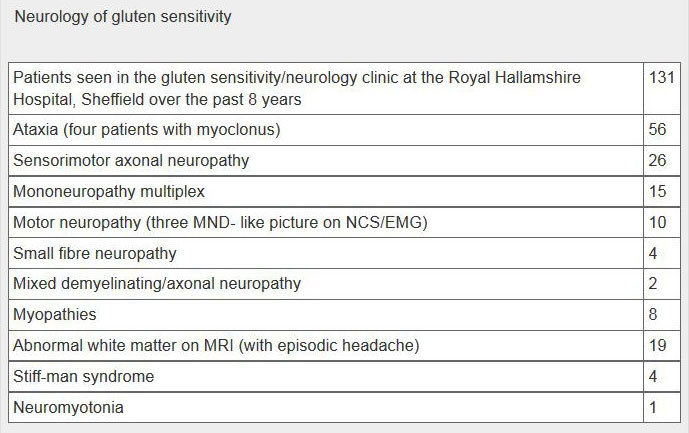Select the Neuromyotonia row
This screenshot has height=433, width=689.
pyautogui.click(x=344, y=408)
